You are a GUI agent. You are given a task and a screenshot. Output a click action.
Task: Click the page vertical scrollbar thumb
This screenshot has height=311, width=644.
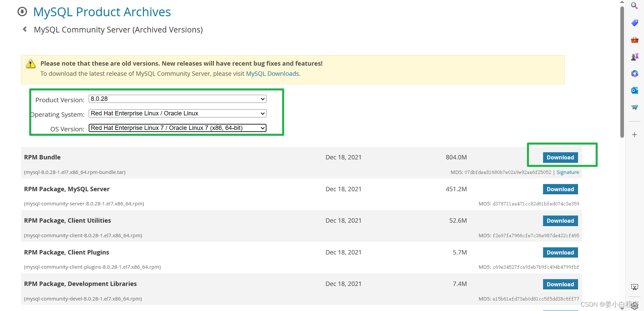tap(622, 72)
